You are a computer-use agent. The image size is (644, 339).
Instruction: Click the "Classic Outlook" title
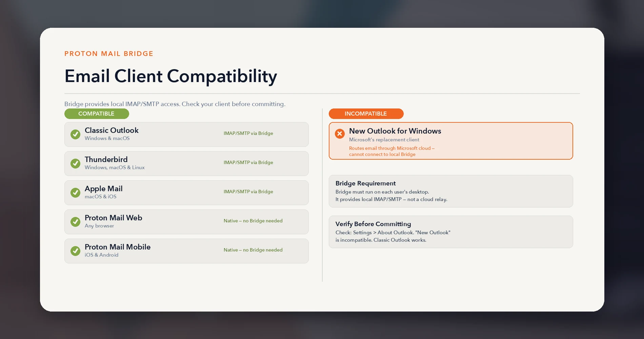112,131
